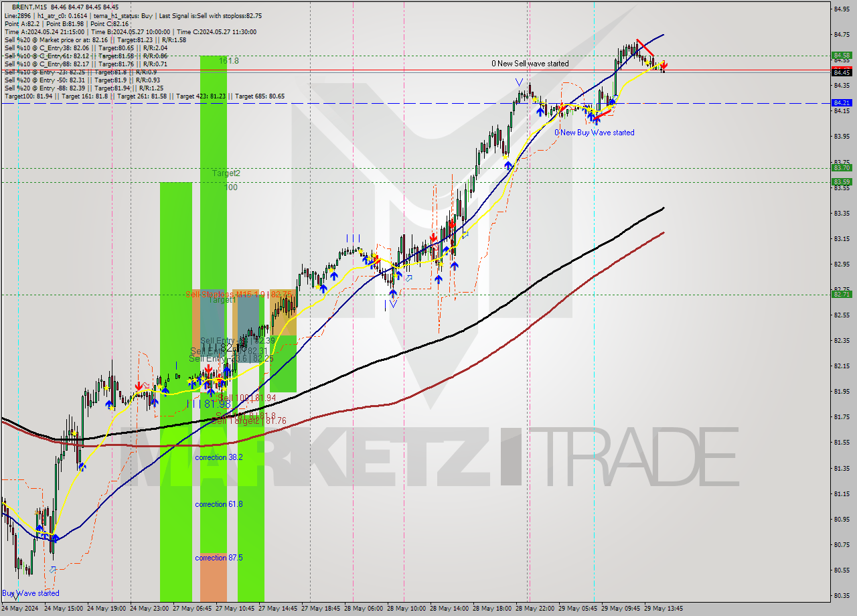Select the green 84.58 price label
Image resolution: width=857 pixels, height=616 pixels.
(842, 56)
